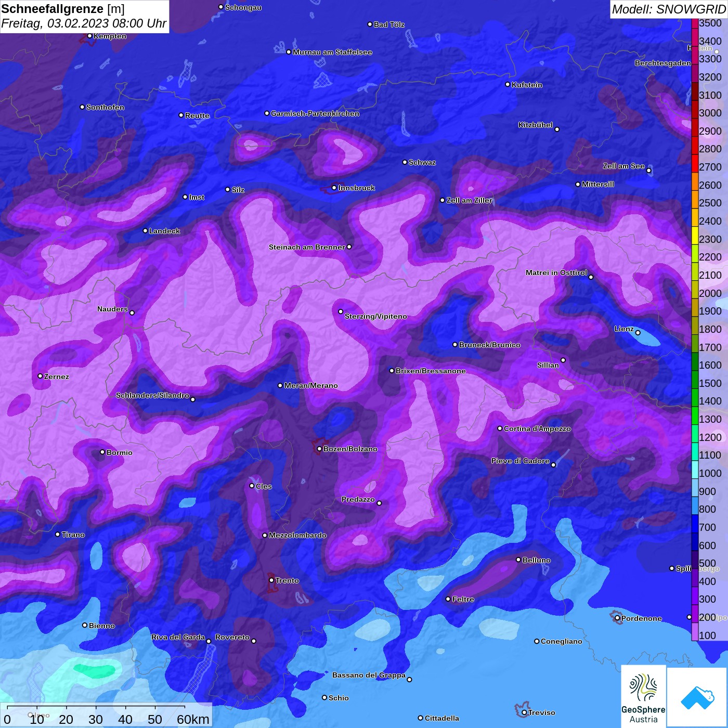The width and height of the screenshot is (728, 728).
Task: Click the Nauders location dot
Action: tap(132, 313)
